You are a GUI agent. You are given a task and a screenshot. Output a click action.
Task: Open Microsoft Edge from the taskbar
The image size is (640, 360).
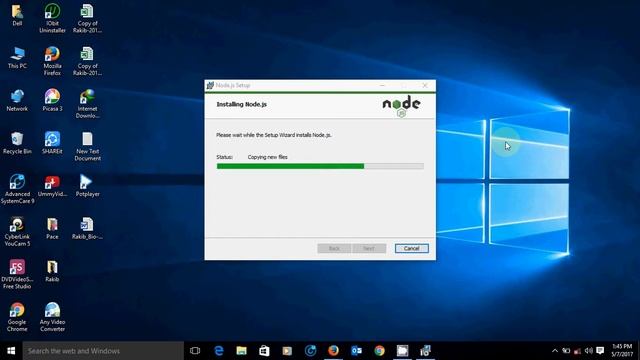[x=219, y=351]
